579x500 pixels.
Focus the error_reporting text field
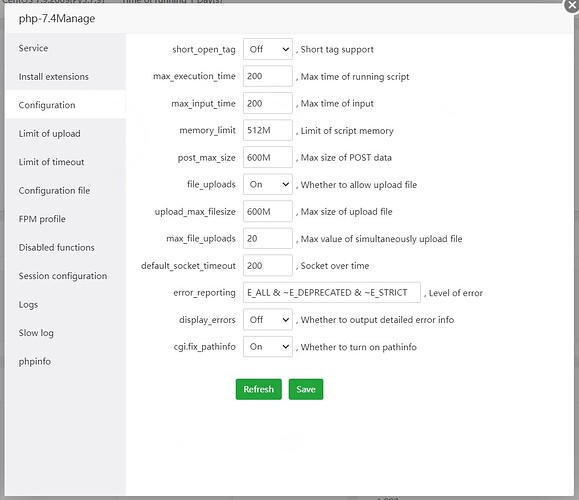coord(332,292)
